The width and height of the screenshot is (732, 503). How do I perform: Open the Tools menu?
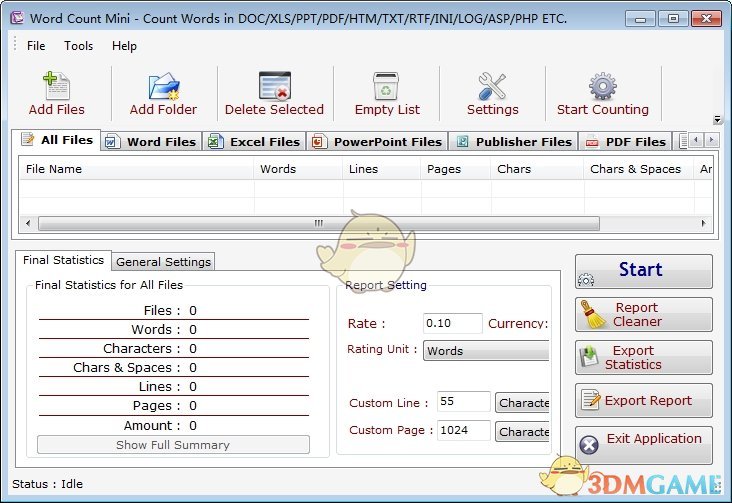click(78, 46)
